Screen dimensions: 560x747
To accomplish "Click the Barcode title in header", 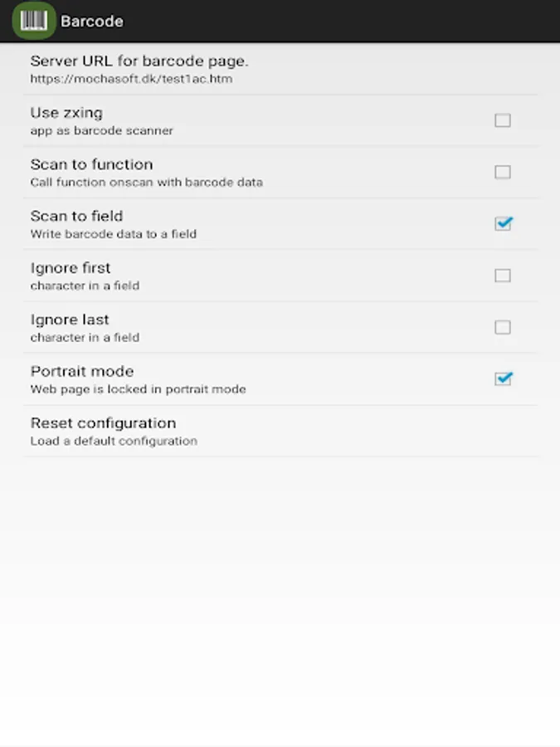I will point(92,22).
